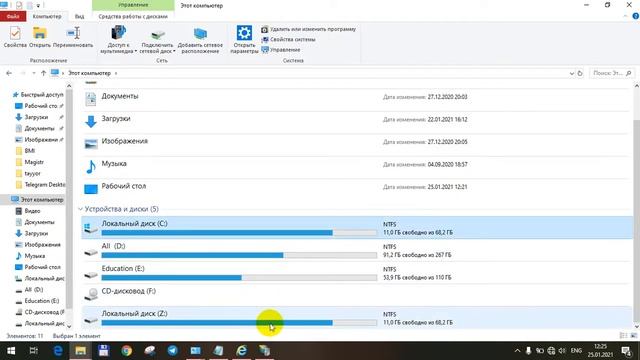Click the Up one level arrow
Image resolution: width=640 pixels, height=360 pixels.
(x=43, y=73)
